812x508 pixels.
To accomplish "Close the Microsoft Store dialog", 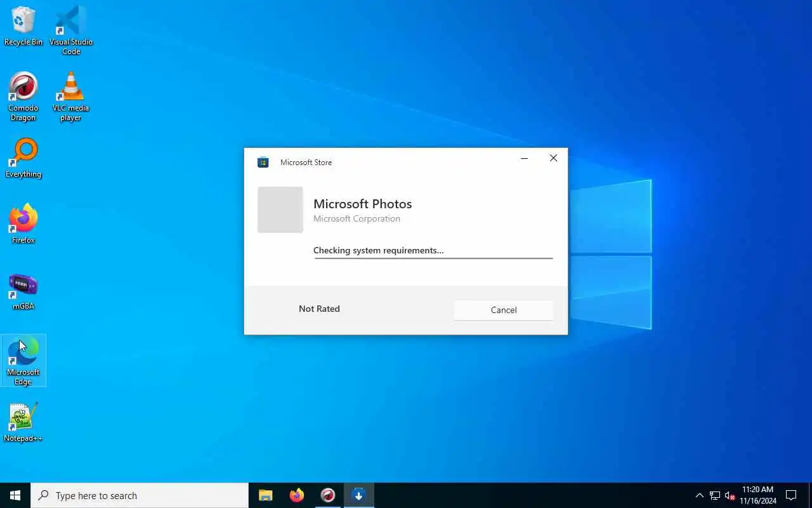I will [553, 158].
